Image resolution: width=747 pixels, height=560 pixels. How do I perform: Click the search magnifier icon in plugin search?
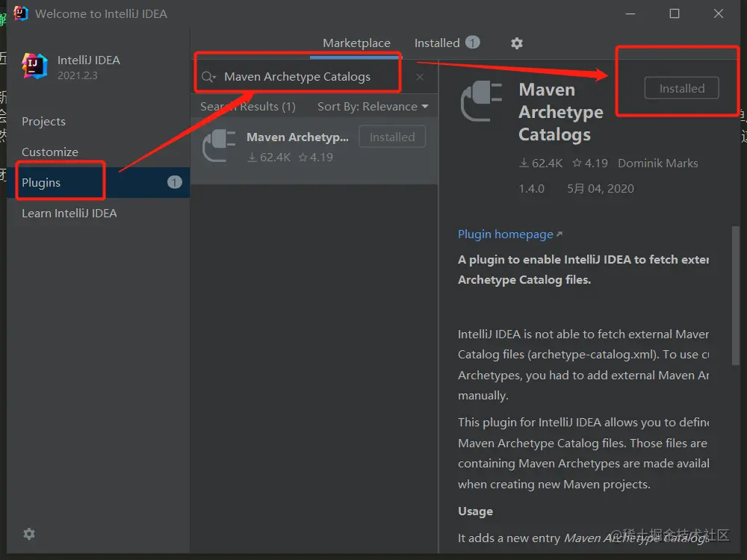208,77
